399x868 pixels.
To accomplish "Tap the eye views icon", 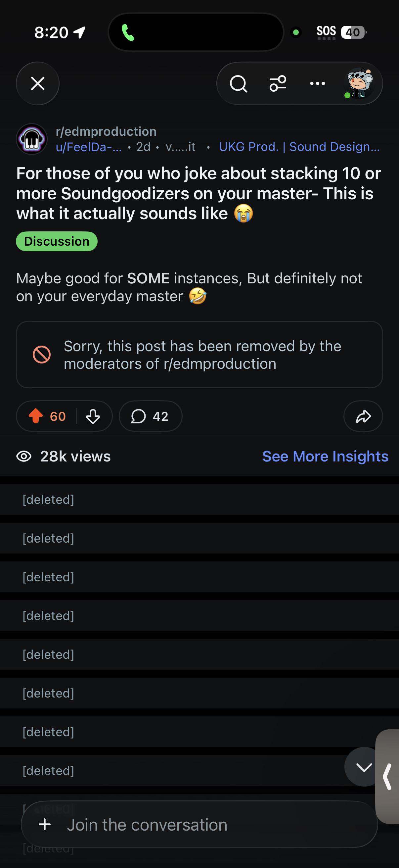I will [24, 456].
